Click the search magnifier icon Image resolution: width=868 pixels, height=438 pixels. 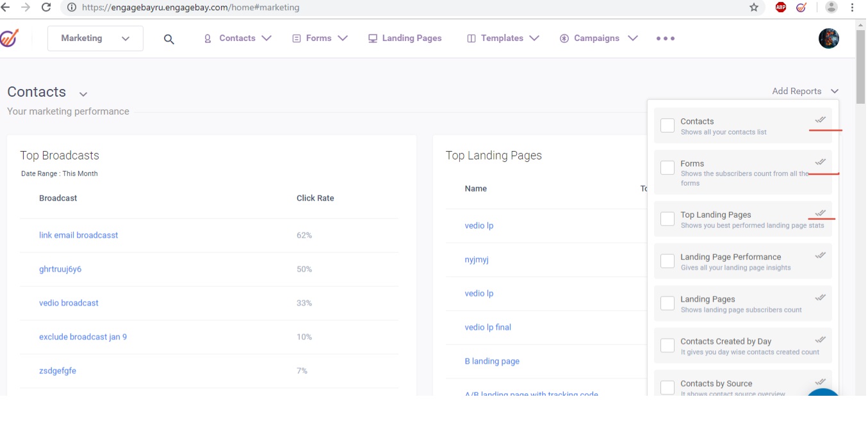(169, 39)
